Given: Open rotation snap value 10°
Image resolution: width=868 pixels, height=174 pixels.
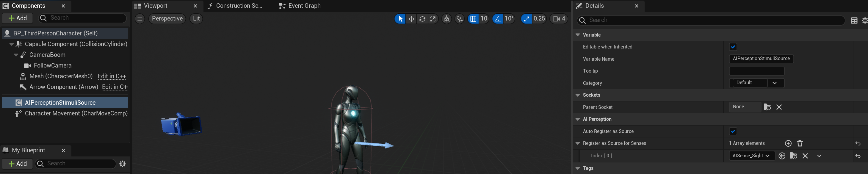Looking at the screenshot, I should coord(509,19).
